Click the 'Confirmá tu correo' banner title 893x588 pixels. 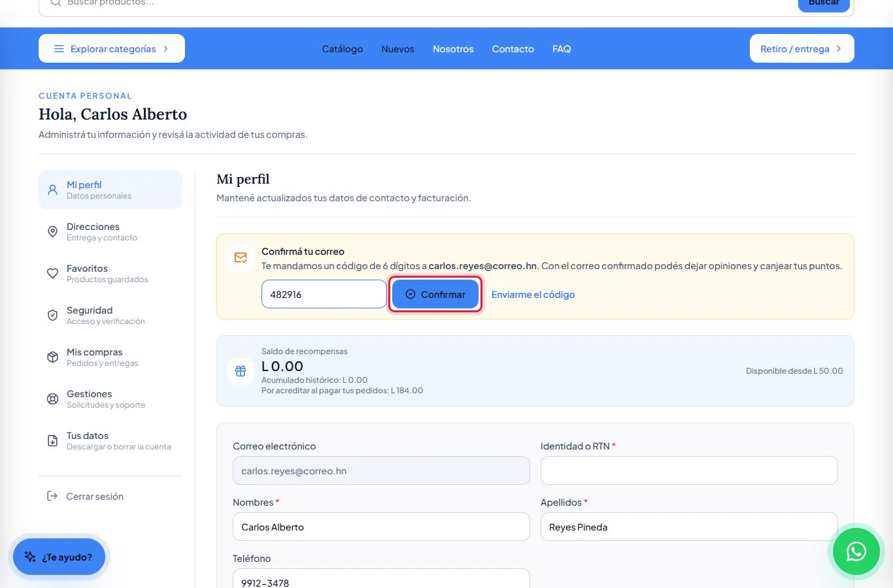303,252
